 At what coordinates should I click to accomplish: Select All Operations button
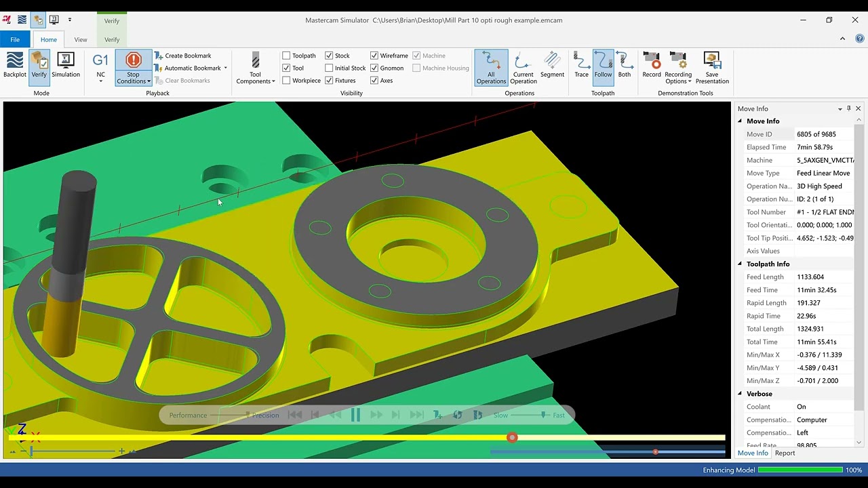491,68
